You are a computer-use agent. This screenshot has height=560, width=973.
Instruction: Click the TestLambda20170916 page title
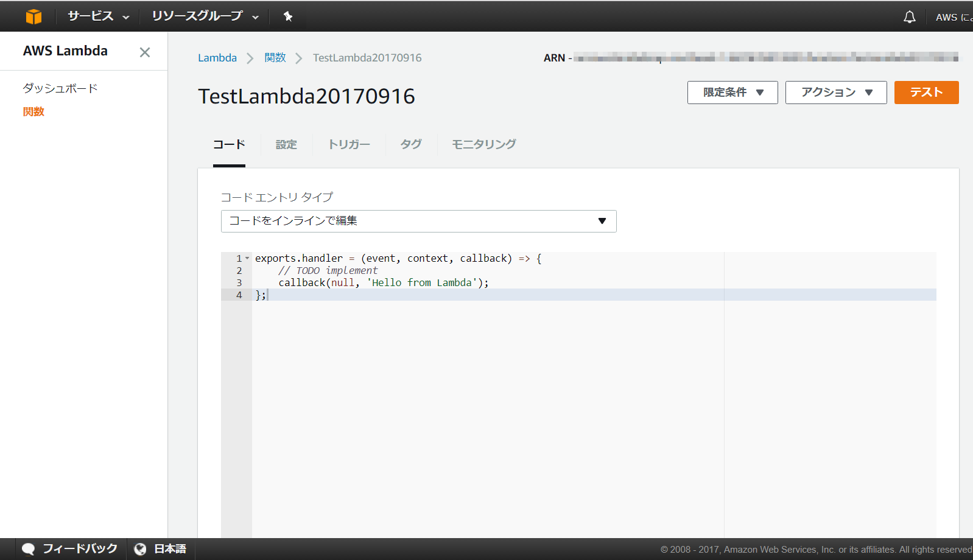pos(306,96)
